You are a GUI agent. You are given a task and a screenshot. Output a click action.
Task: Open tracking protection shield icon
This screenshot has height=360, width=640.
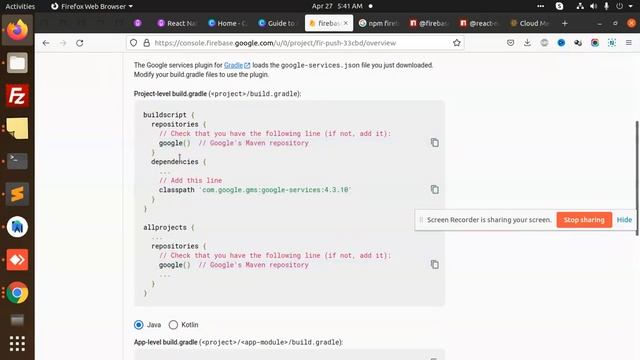133,43
